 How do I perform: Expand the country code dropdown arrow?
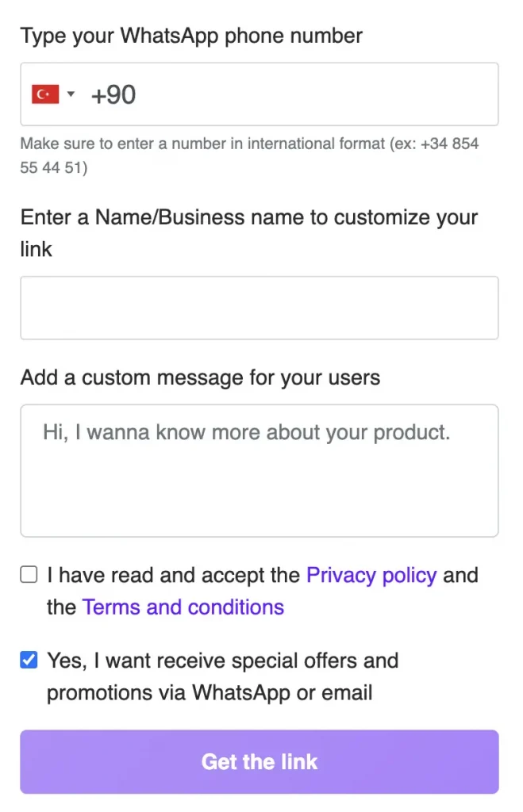pos(71,94)
